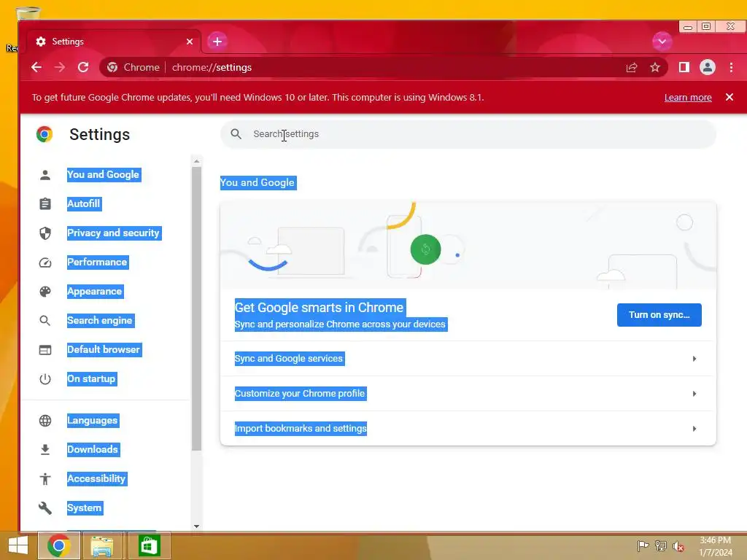Click the shield Privacy icon

(45, 233)
